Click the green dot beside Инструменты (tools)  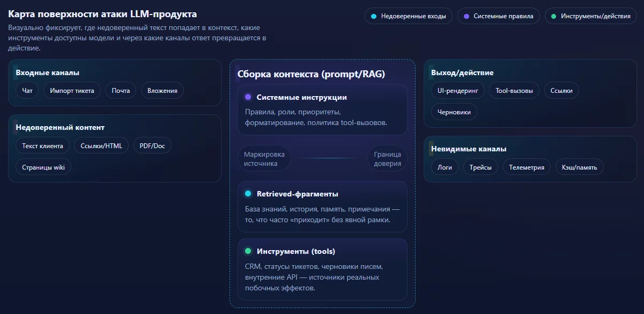pyautogui.click(x=248, y=251)
